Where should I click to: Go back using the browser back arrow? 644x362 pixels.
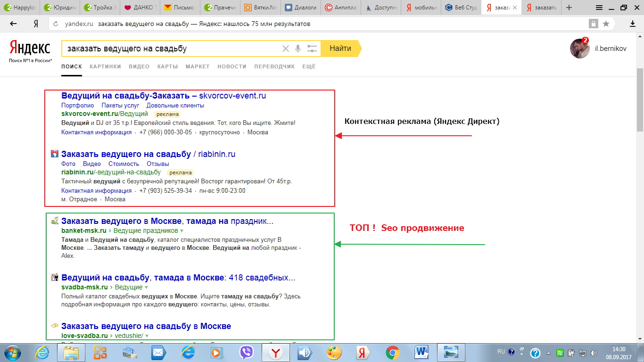(13, 24)
